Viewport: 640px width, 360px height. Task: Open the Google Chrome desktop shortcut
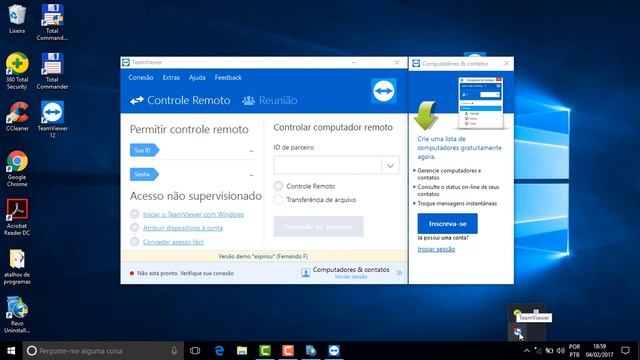coord(17,169)
